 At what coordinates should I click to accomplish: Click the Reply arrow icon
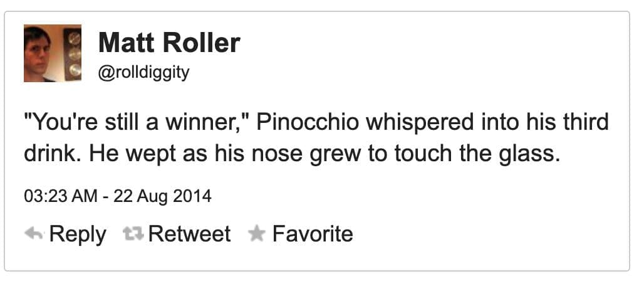click(x=34, y=234)
